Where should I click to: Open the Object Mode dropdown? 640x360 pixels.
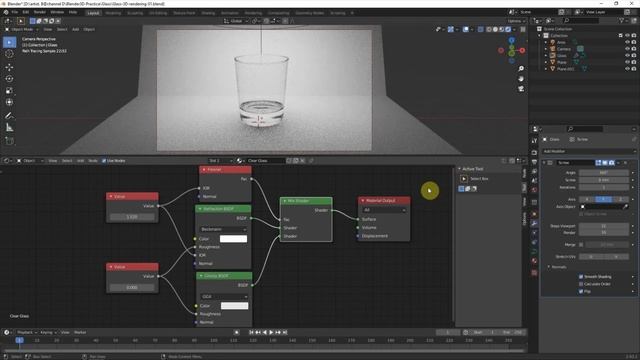(22, 29)
